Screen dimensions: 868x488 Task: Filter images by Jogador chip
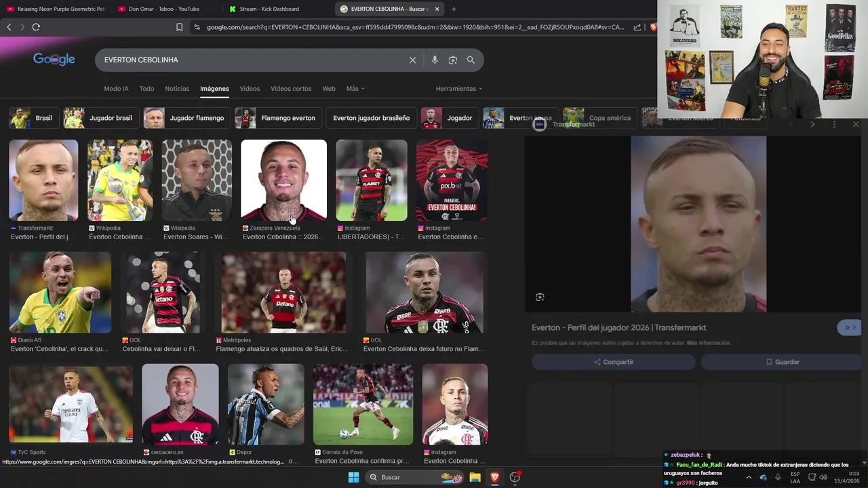coord(449,118)
